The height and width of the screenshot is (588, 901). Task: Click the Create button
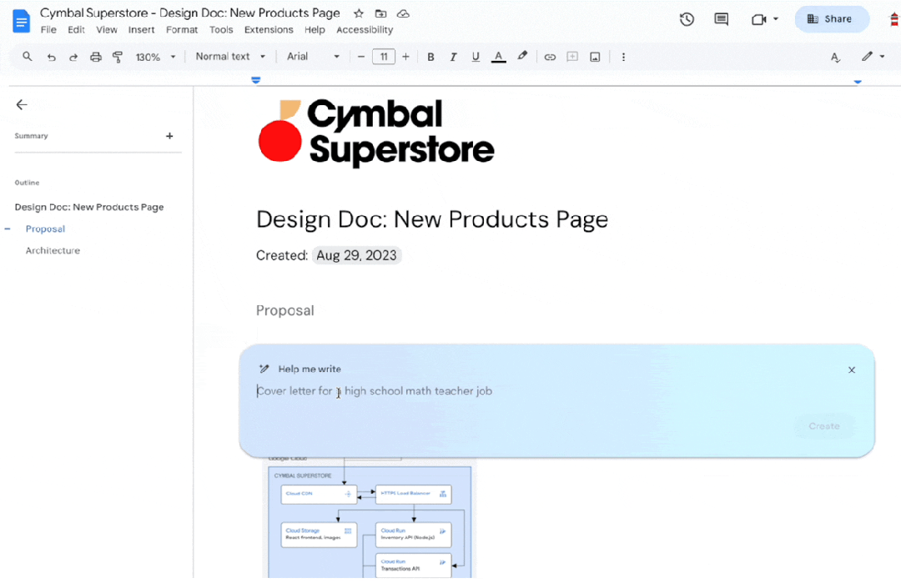[824, 426]
